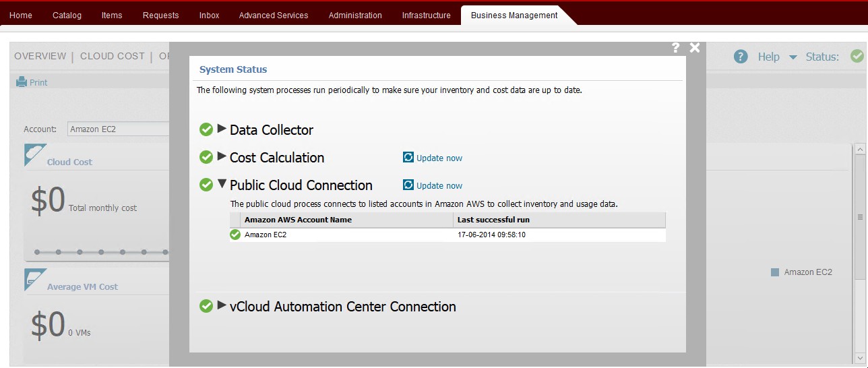Click the Amazon EC2 row status check icon
The image size is (868, 368).
pos(235,235)
